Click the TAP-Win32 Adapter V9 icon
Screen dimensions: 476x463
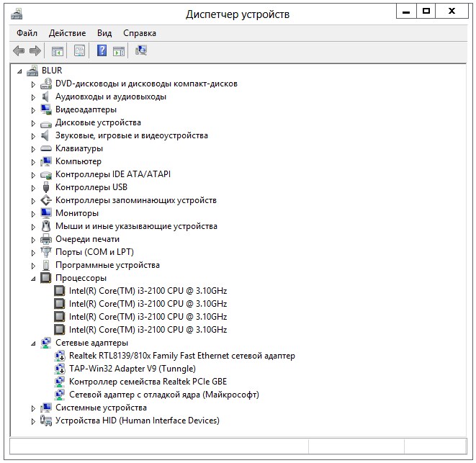click(60, 369)
